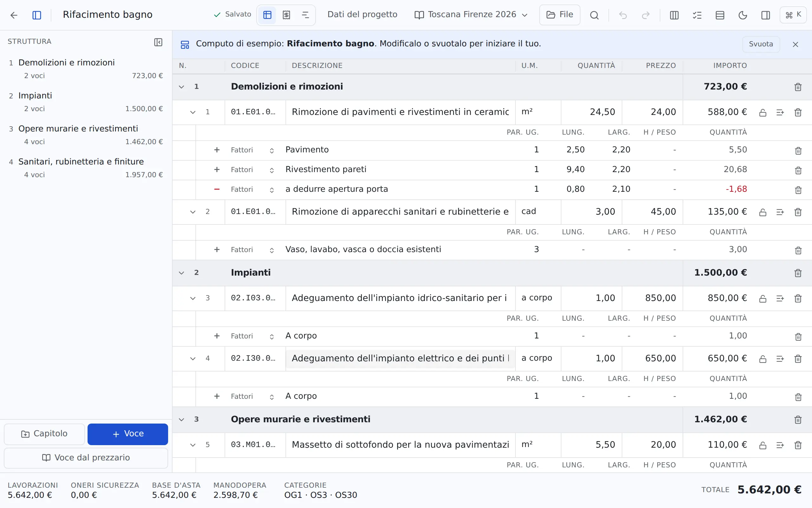This screenshot has width=812, height=508.
Task: Open the search magnifier icon
Action: (x=594, y=15)
